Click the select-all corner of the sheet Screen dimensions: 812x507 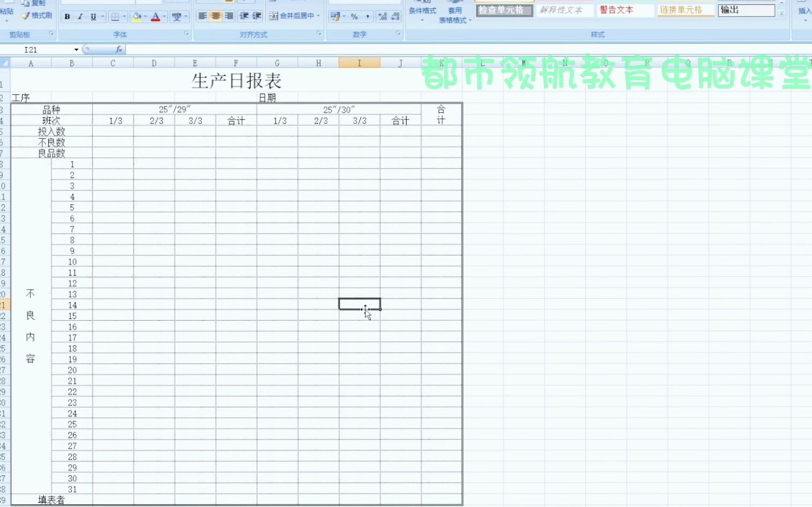pos(5,63)
